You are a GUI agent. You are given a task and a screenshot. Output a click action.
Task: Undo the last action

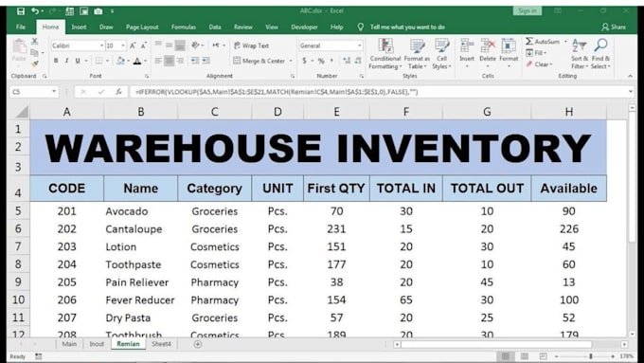35,11
